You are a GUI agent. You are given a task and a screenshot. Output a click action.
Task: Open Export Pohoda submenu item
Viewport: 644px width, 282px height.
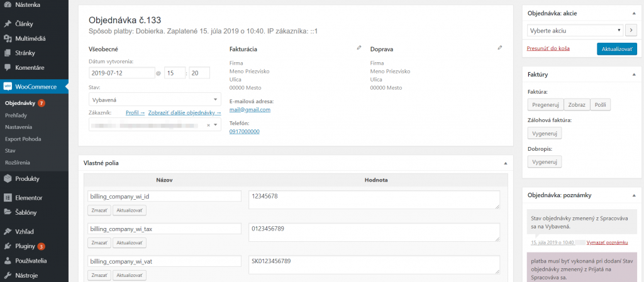pos(23,139)
